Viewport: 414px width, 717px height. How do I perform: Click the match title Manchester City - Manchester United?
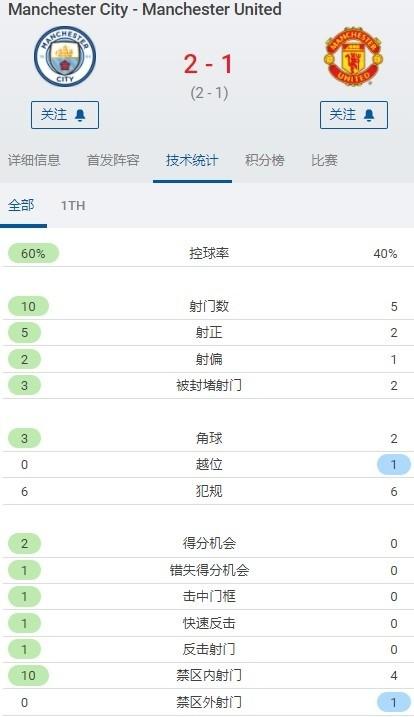tap(145, 9)
